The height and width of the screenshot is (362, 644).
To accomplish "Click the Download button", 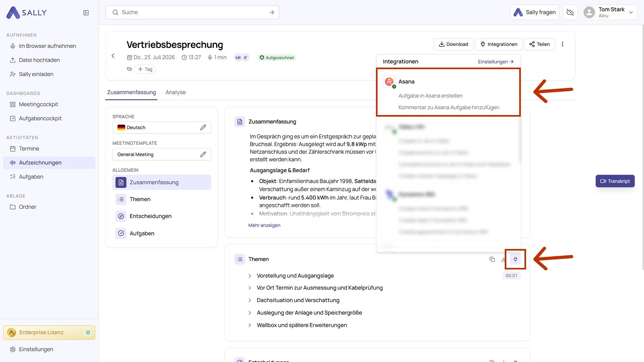I will point(453,44).
